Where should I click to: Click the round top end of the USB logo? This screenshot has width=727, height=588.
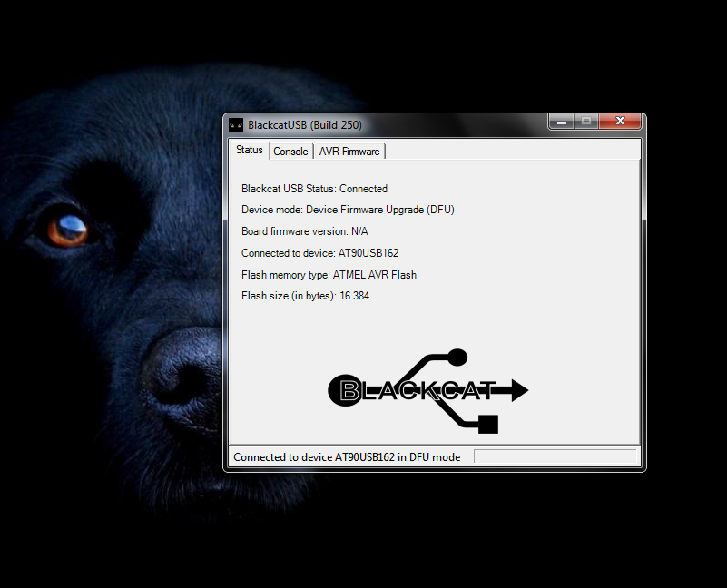(x=457, y=357)
